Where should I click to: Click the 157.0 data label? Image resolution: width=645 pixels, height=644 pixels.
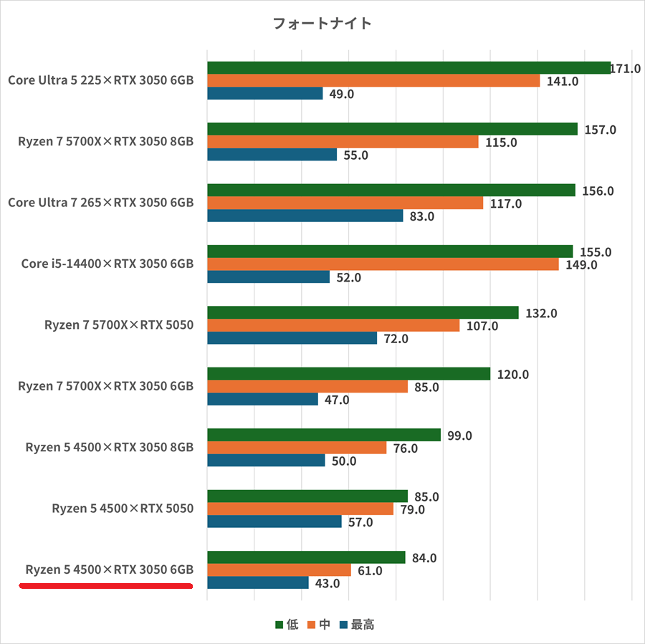pyautogui.click(x=601, y=130)
